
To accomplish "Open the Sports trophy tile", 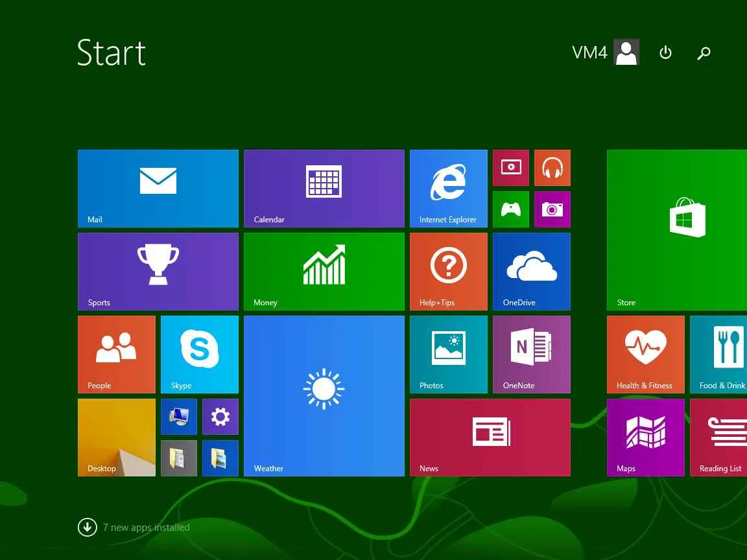I will [158, 272].
